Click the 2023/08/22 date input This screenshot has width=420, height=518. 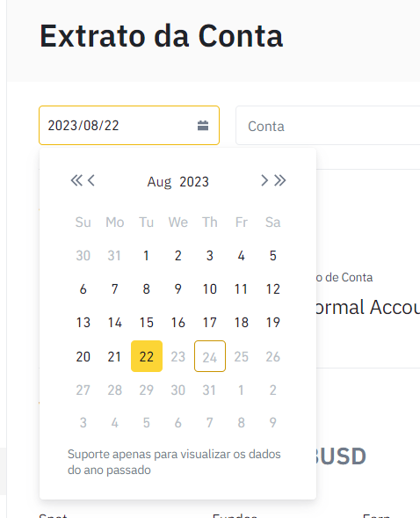129,126
